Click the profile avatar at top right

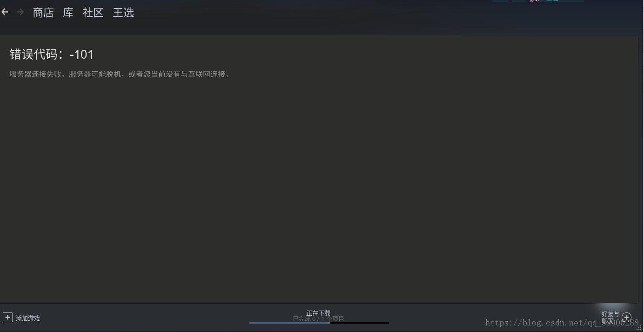click(x=534, y=1)
